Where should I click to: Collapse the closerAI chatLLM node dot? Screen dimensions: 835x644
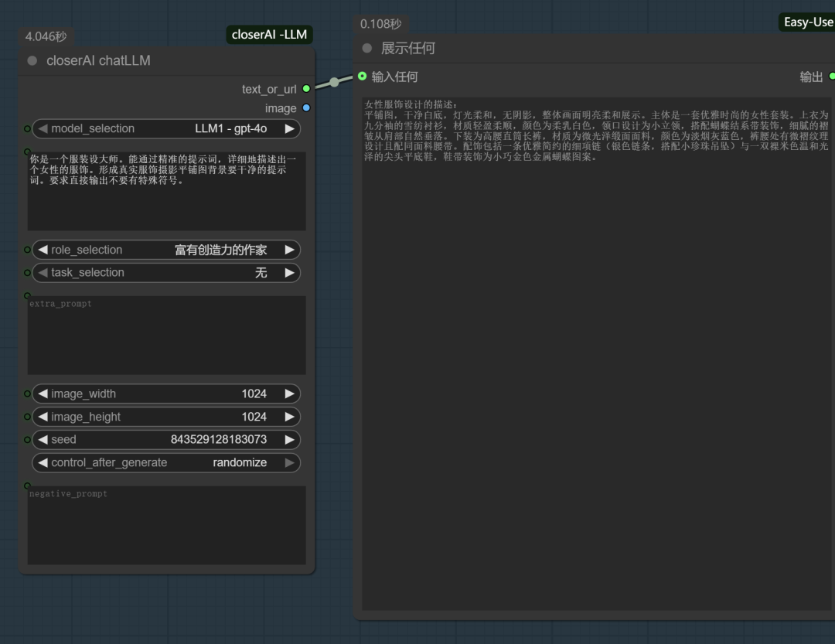pyautogui.click(x=32, y=61)
